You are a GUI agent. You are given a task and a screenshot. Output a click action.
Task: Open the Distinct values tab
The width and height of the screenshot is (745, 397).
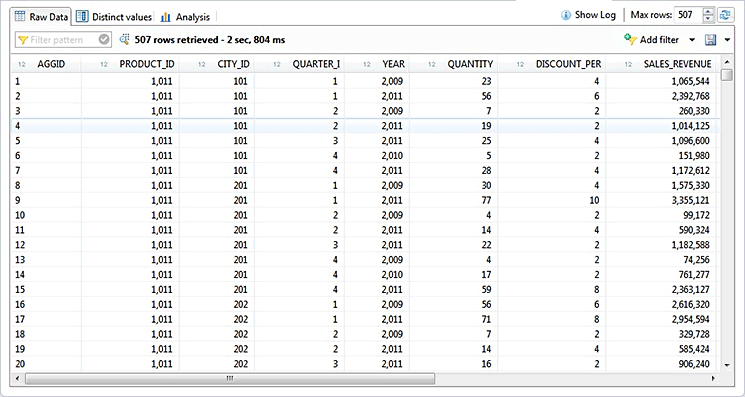coord(114,17)
